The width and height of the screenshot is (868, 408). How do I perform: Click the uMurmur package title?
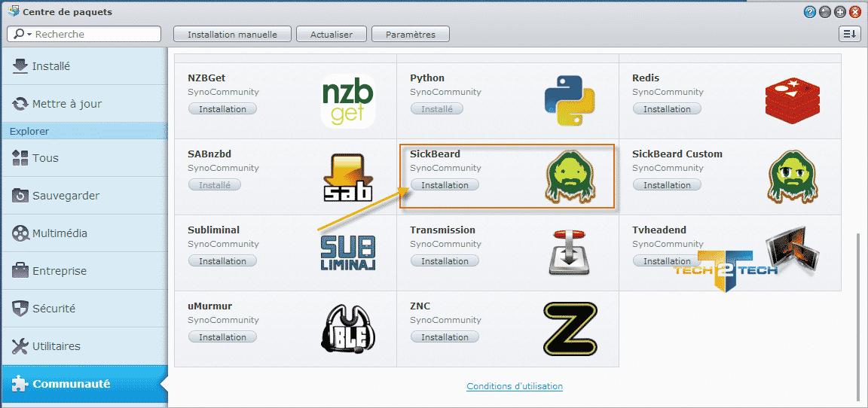click(x=209, y=306)
